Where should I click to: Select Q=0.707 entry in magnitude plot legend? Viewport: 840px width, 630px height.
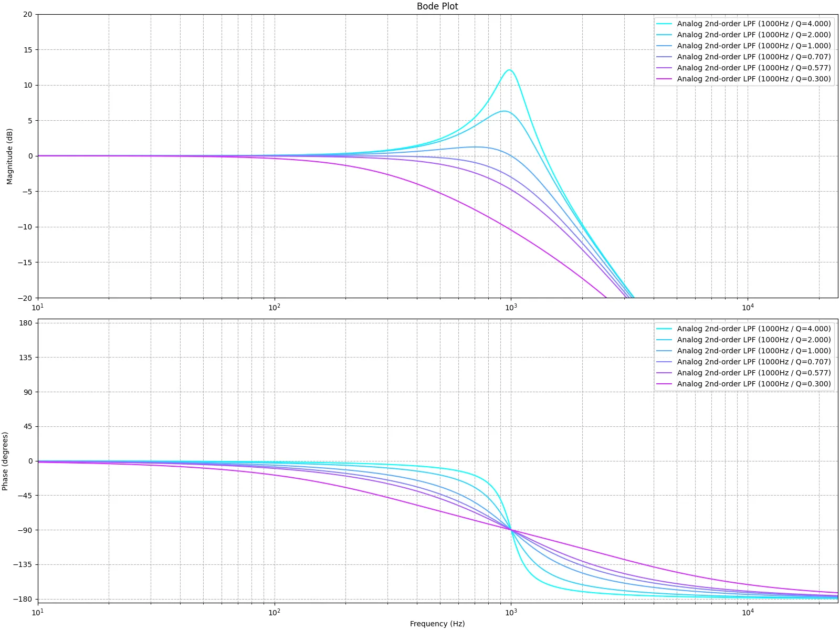(x=753, y=57)
